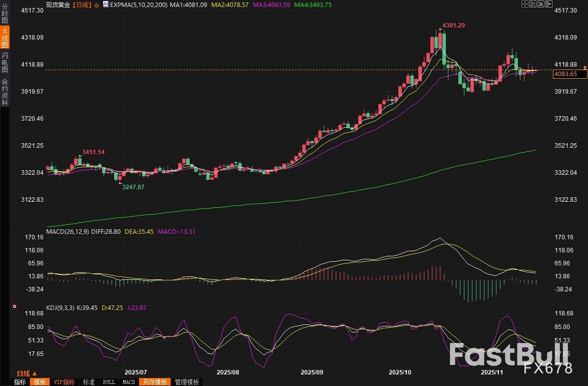Click the jump-to-start chart icon
588x386 pixels.
532,4
